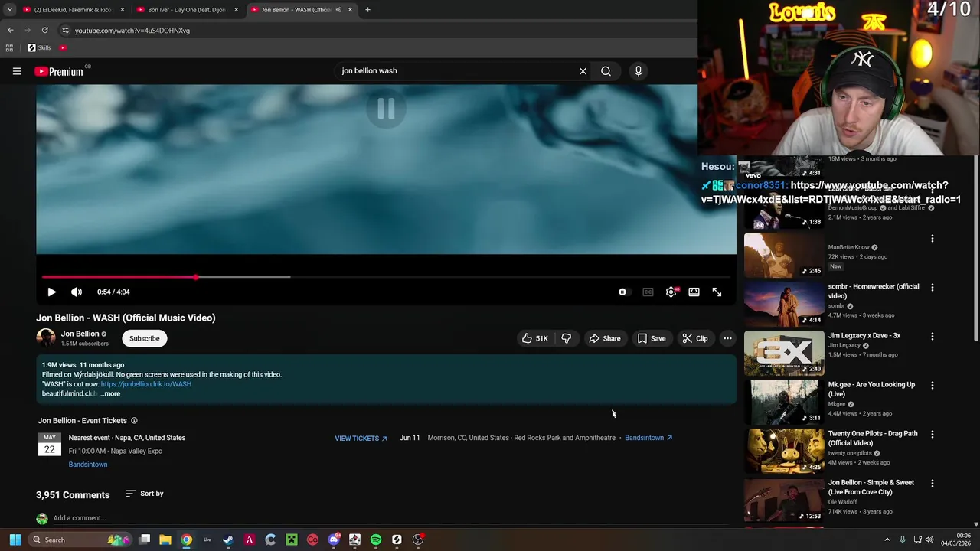Open Windows Start menu
980x551 pixels.
15,540
